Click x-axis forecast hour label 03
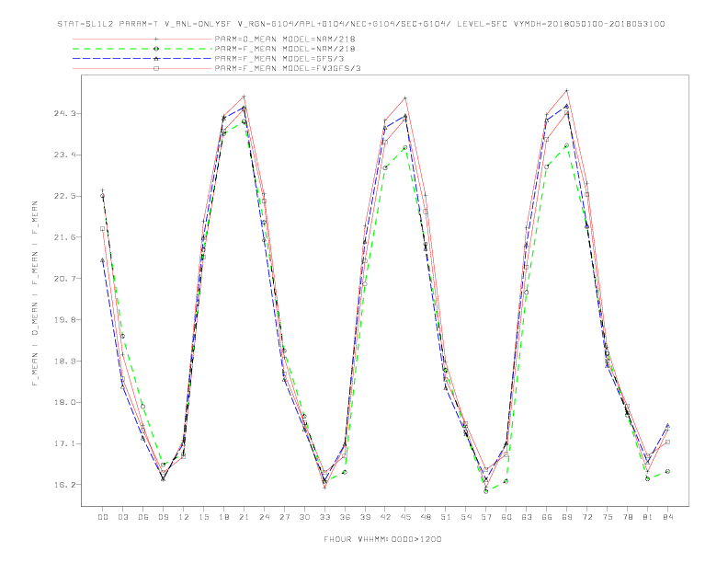 122,517
